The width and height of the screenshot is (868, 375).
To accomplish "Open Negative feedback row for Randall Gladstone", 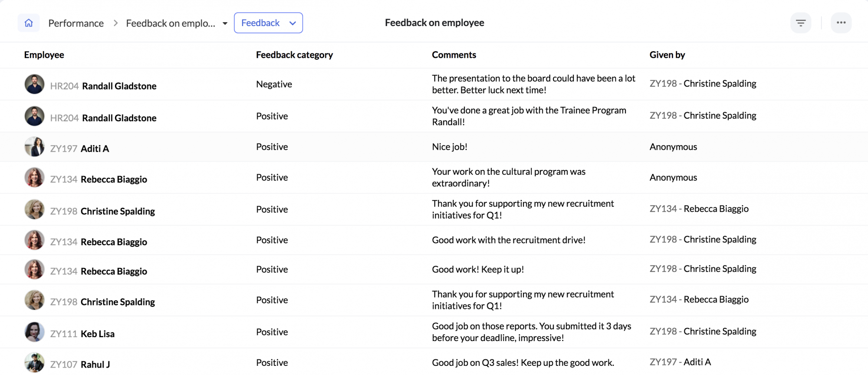I will pos(434,84).
